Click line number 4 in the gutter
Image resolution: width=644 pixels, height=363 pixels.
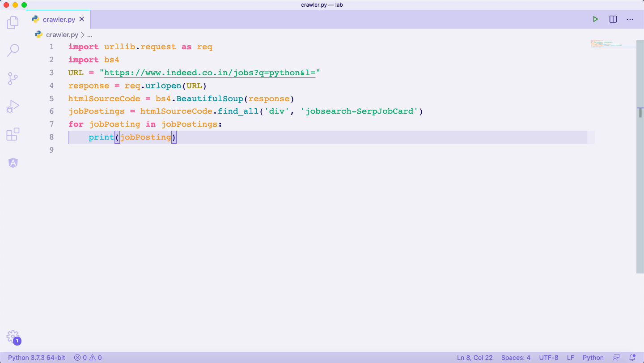[x=51, y=85]
